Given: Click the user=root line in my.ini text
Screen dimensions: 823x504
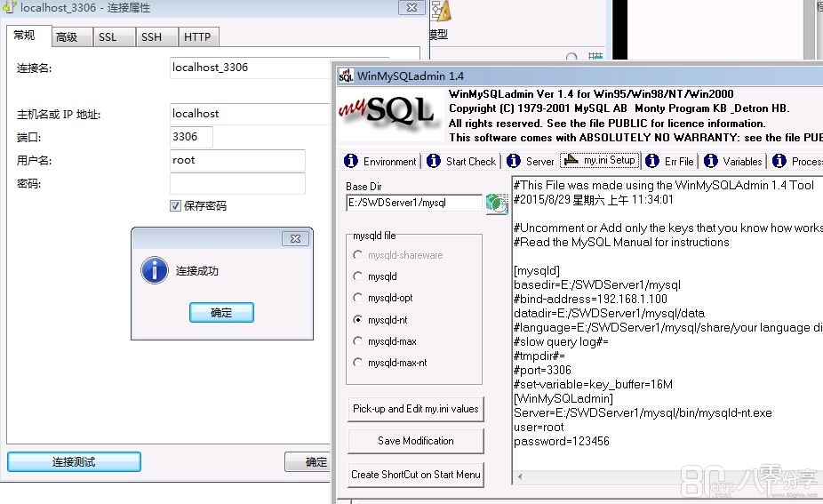Looking at the screenshot, I should point(539,427).
